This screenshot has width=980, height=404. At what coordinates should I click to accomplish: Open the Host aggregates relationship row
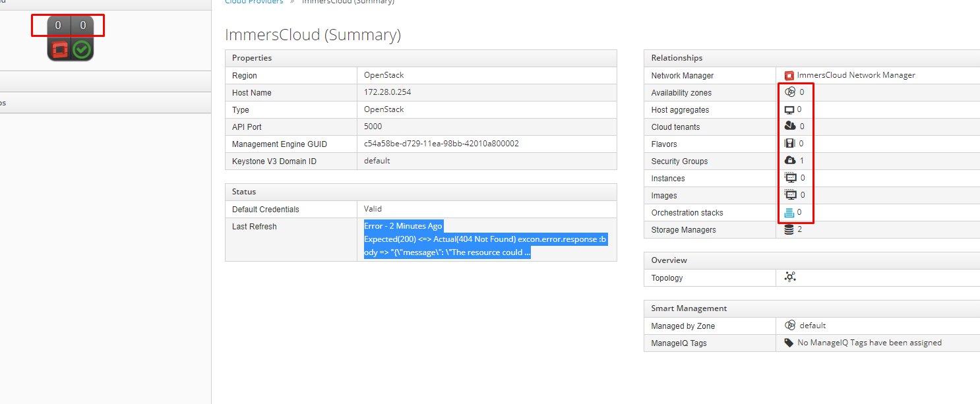point(812,110)
